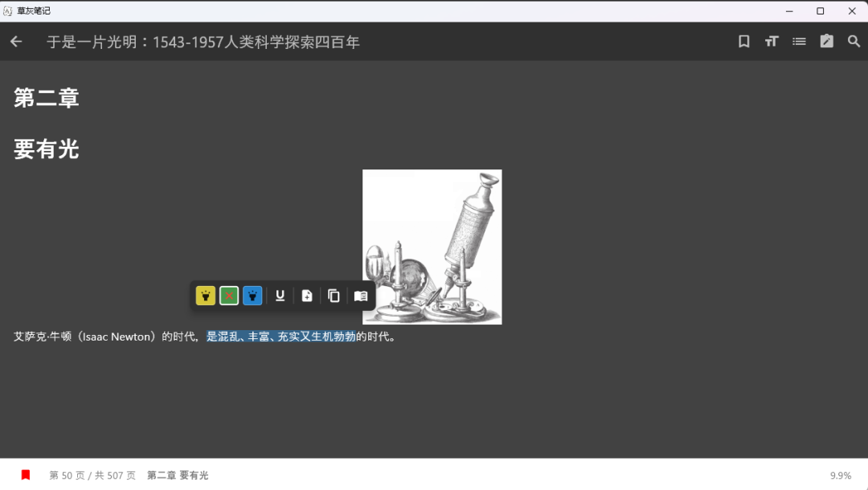Click the red bookmark in status bar
The width and height of the screenshot is (868, 490).
click(26, 475)
